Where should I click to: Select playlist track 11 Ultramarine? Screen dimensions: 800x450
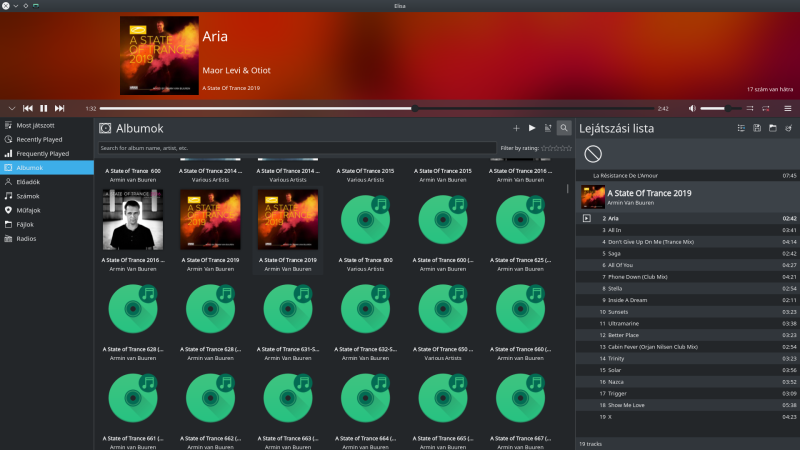(687, 323)
